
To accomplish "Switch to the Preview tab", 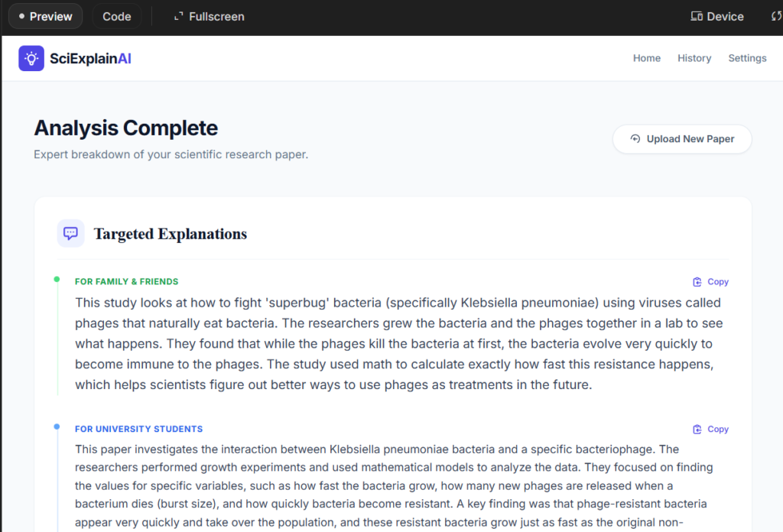I will 45,16.
